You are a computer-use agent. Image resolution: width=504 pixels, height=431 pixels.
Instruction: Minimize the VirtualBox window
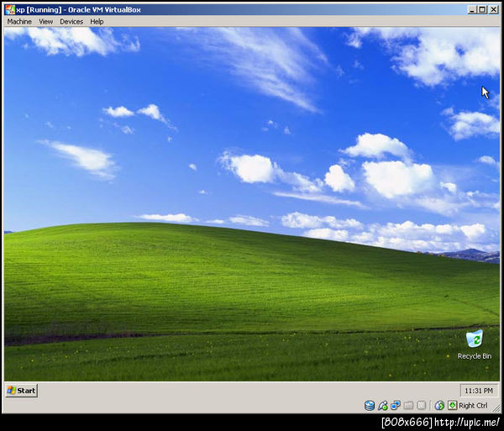(x=471, y=9)
